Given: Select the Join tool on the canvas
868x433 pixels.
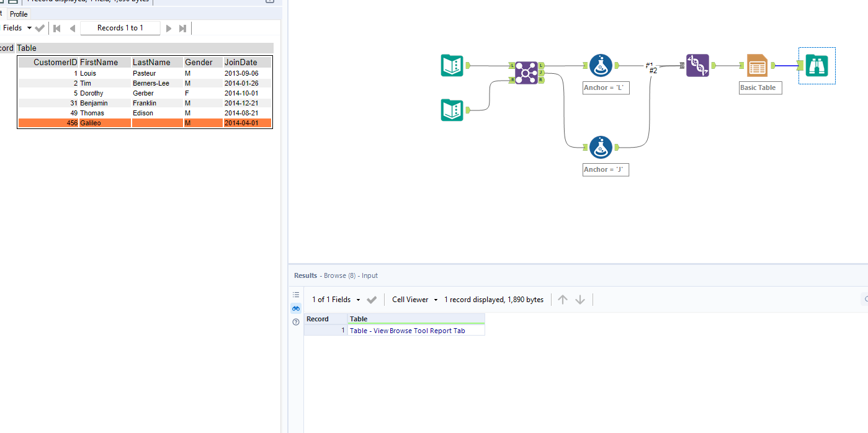Looking at the screenshot, I should tap(526, 71).
